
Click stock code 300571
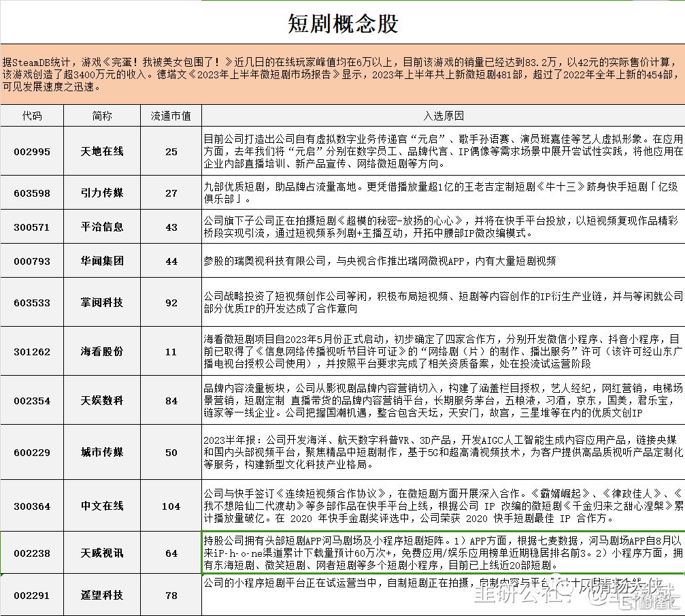pyautogui.click(x=32, y=227)
